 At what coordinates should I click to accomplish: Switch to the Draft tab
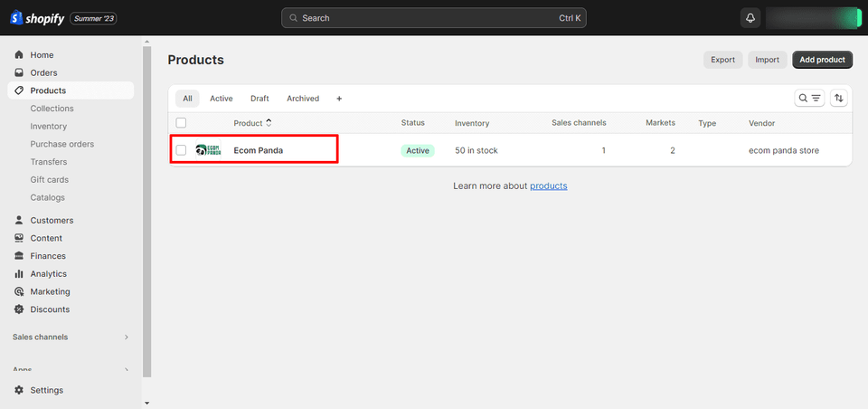259,98
